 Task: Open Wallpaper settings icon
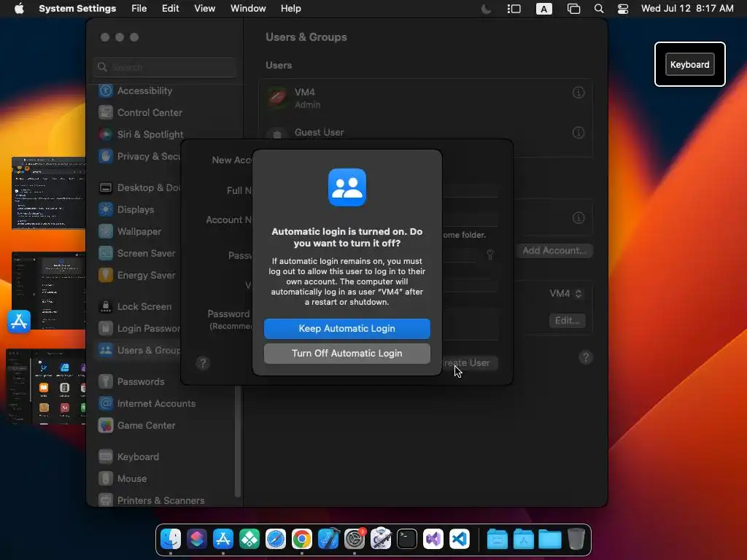click(106, 231)
